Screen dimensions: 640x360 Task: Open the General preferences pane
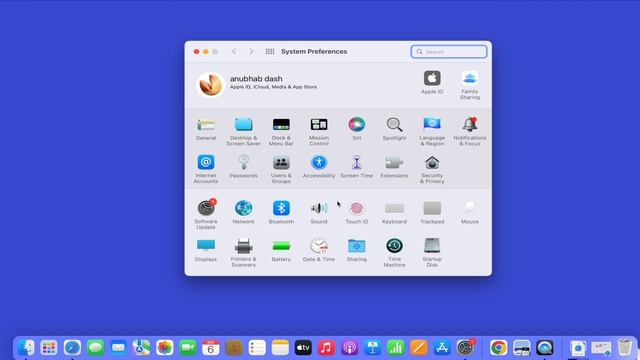[x=206, y=129]
